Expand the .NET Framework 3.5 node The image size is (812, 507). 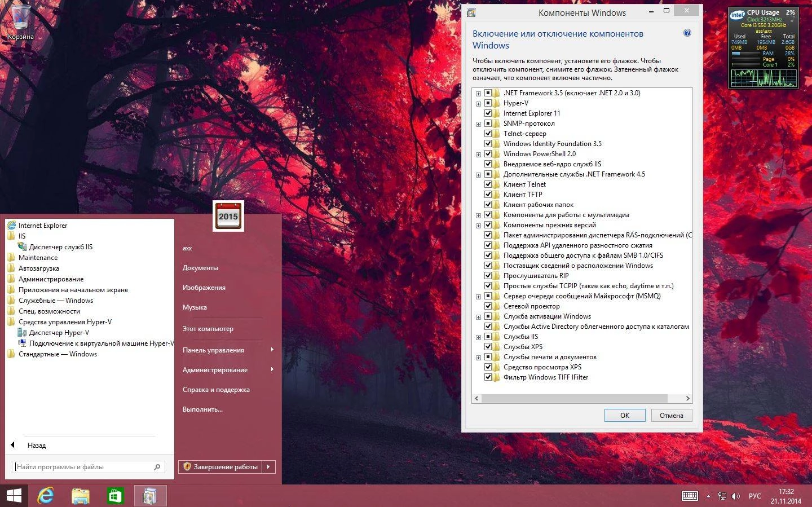click(x=478, y=93)
